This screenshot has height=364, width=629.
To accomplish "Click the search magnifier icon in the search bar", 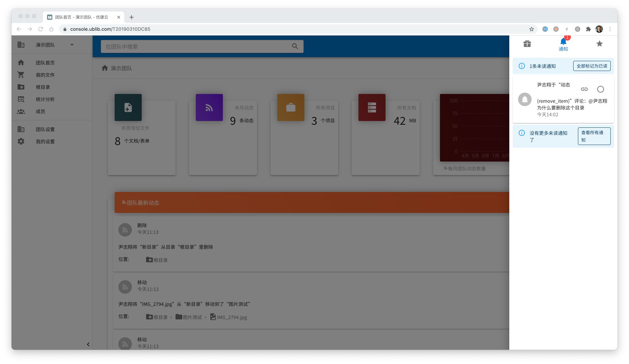I will tap(295, 46).
